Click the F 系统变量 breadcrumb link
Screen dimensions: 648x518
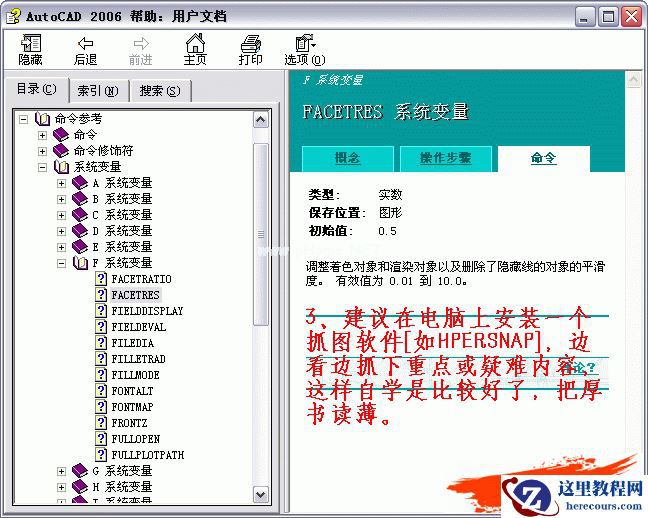333,80
